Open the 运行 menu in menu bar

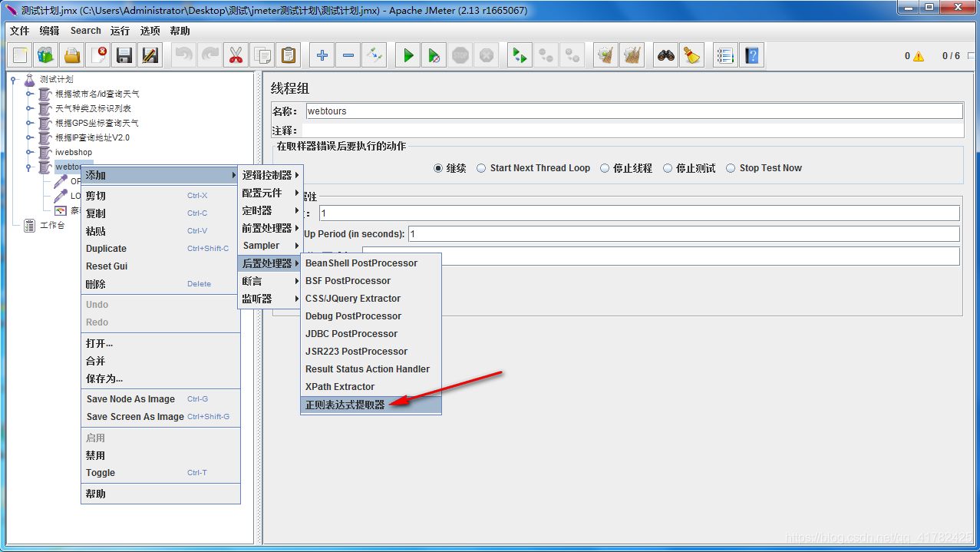click(120, 31)
